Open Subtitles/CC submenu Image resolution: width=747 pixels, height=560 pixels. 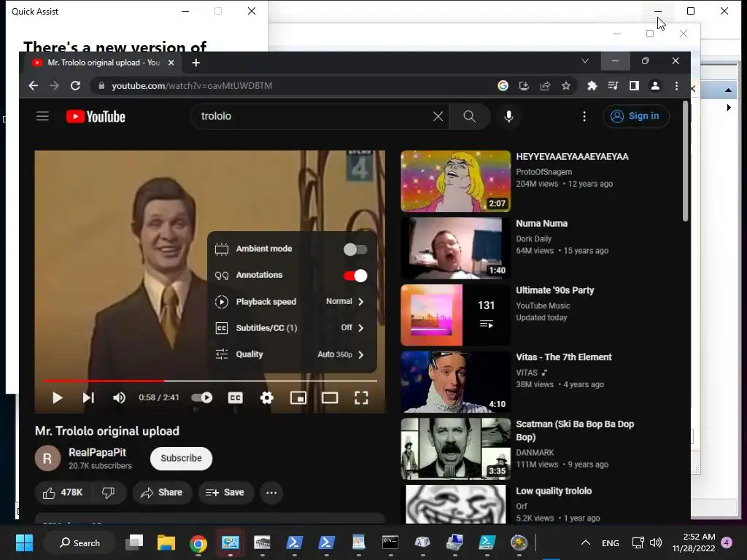292,327
